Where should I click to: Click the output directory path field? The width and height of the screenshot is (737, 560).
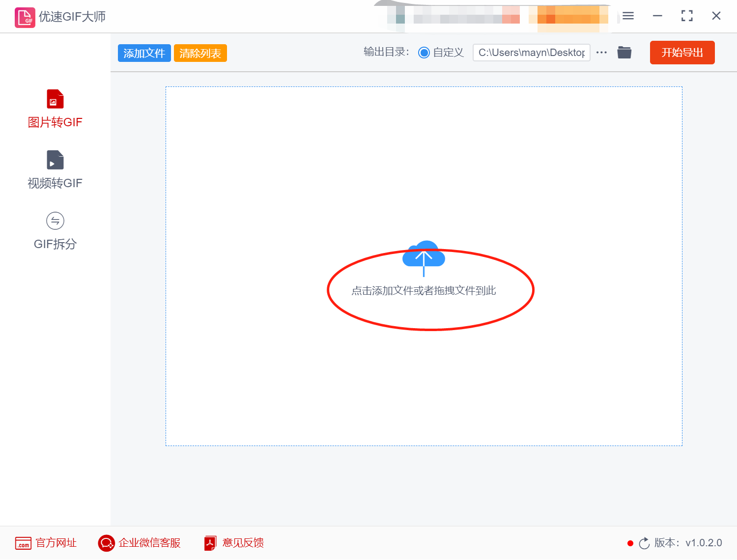point(532,53)
